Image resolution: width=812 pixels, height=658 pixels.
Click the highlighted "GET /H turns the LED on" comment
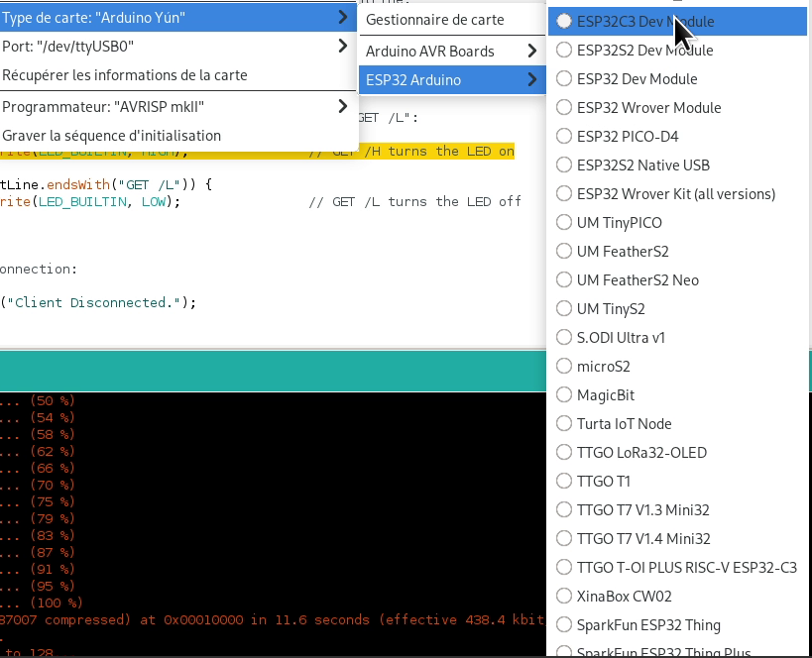(x=411, y=152)
